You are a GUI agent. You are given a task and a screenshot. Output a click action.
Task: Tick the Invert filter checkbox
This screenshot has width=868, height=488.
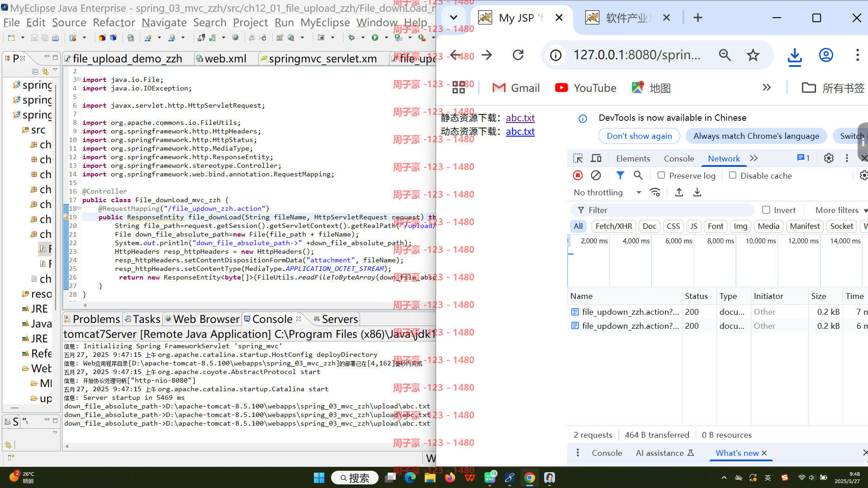[766, 210]
